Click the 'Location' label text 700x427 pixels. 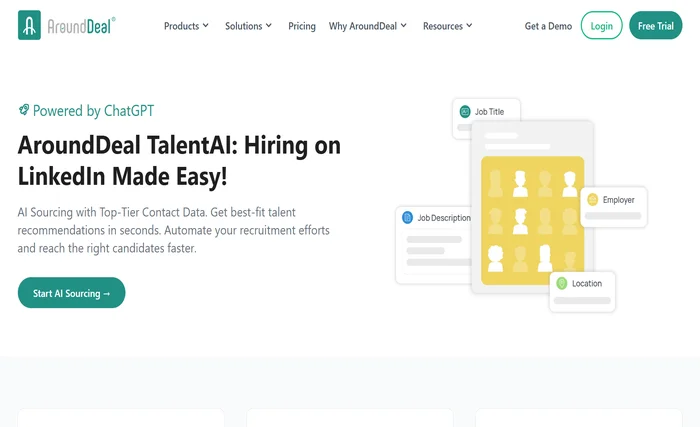point(587,283)
